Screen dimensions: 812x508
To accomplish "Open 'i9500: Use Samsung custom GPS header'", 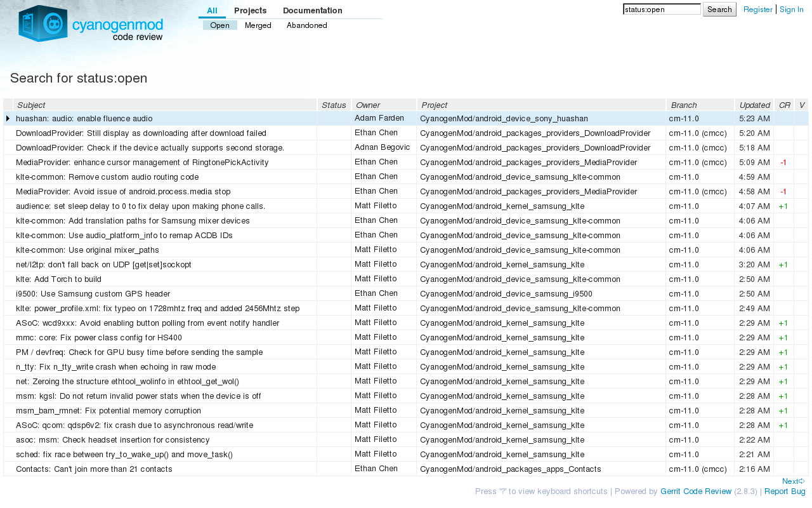I will 93,294.
